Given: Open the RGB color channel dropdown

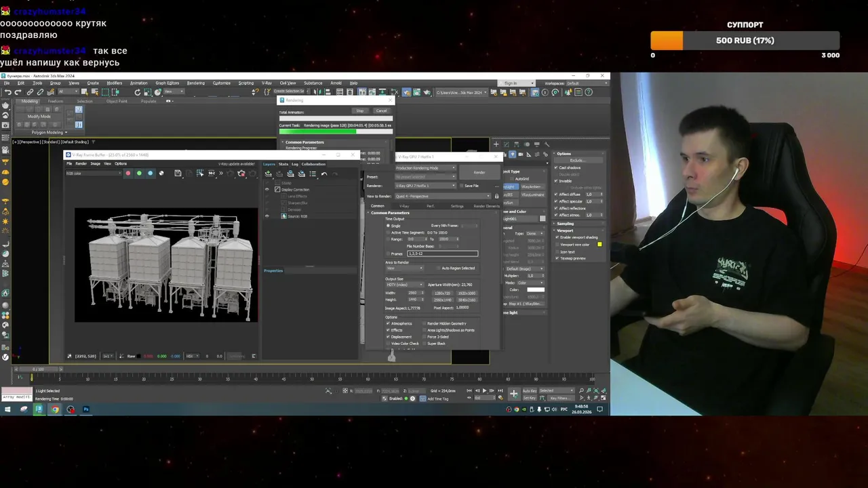Looking at the screenshot, I should (x=94, y=174).
